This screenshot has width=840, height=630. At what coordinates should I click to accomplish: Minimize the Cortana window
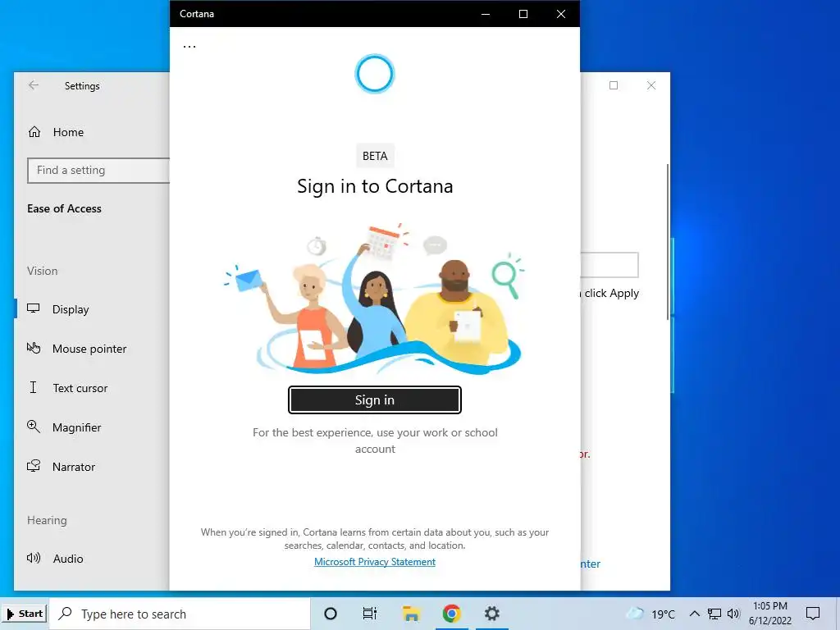tap(486, 14)
